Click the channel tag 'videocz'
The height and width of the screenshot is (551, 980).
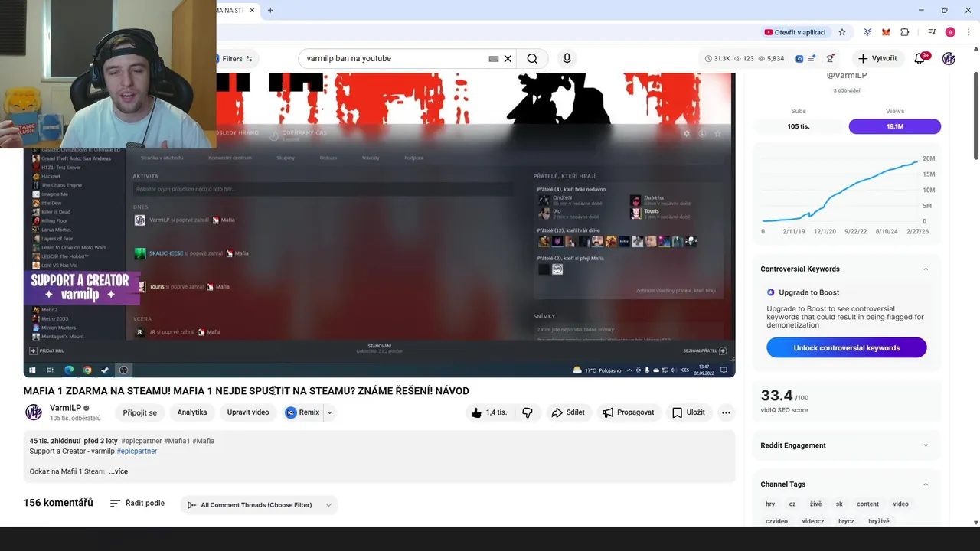(813, 521)
